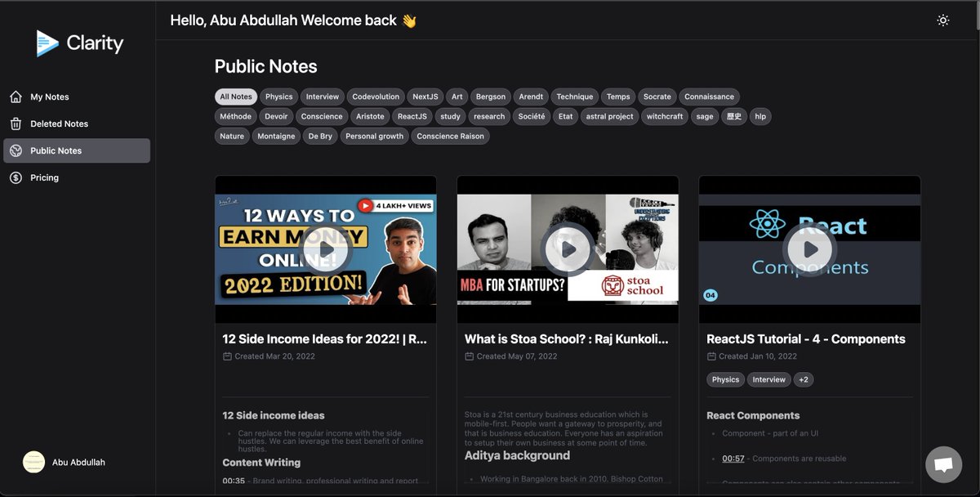The height and width of the screenshot is (497, 980).
Task: Filter notes by Etat tag
Action: coord(565,116)
